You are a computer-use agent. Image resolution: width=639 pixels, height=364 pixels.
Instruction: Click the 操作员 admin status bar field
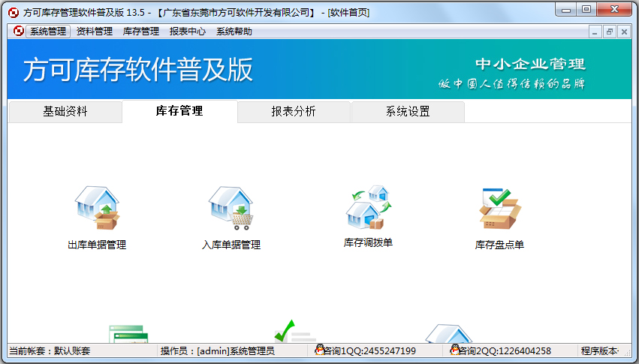tap(218, 350)
